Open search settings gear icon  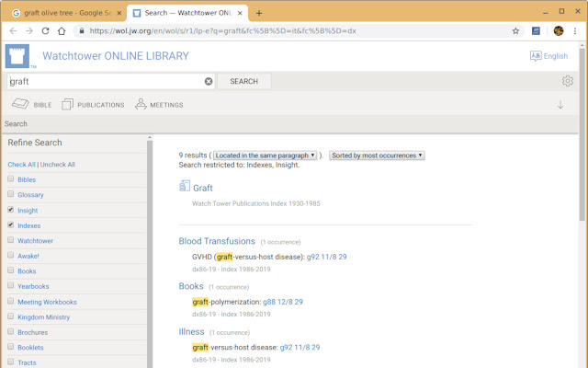[x=568, y=81]
